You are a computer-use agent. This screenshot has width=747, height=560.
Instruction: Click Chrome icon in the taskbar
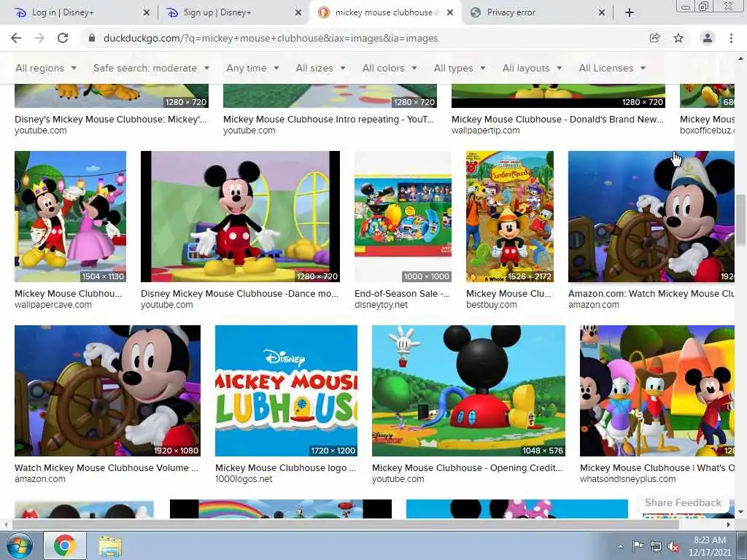pyautogui.click(x=65, y=545)
